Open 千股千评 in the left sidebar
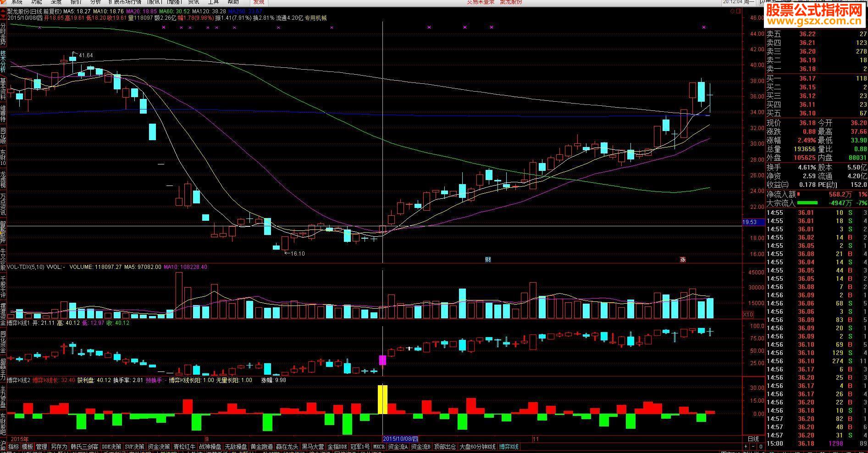Viewport: 868px width, 453px height. coord(3,286)
